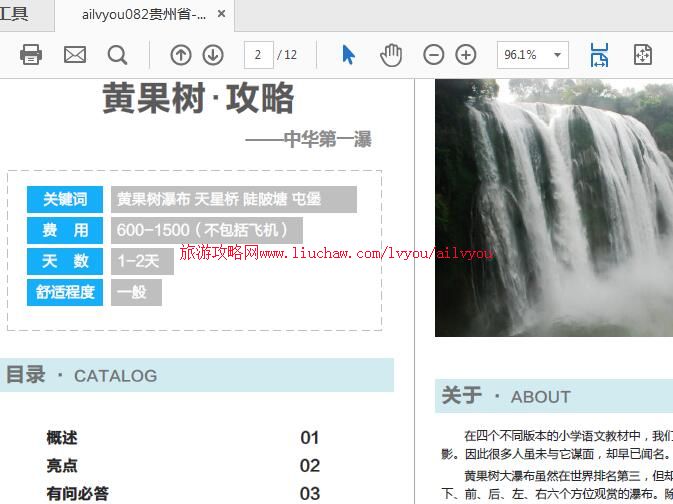Go to previous page arrow
Viewport: 673px width, 504px height.
[180, 55]
